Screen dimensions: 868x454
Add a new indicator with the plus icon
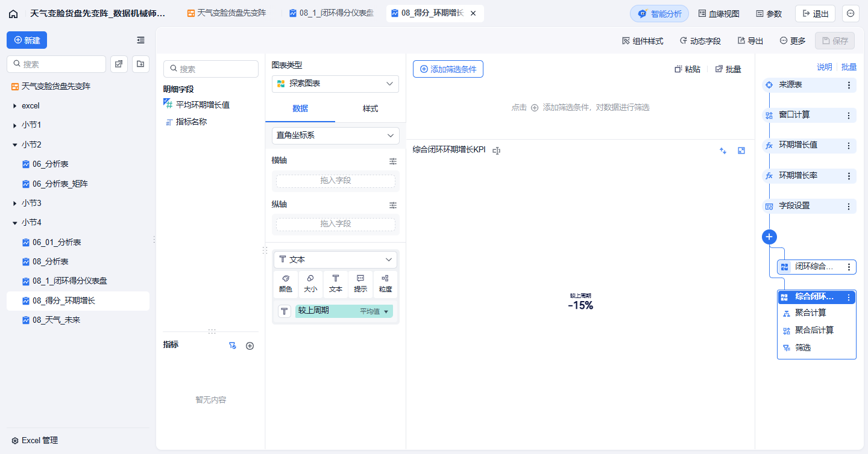coord(250,346)
